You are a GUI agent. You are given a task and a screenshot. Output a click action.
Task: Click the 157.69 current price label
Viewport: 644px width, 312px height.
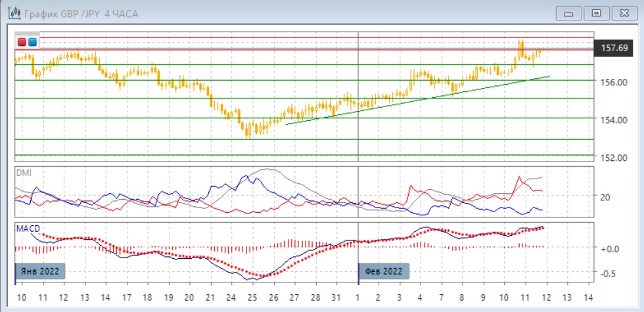[x=616, y=48]
